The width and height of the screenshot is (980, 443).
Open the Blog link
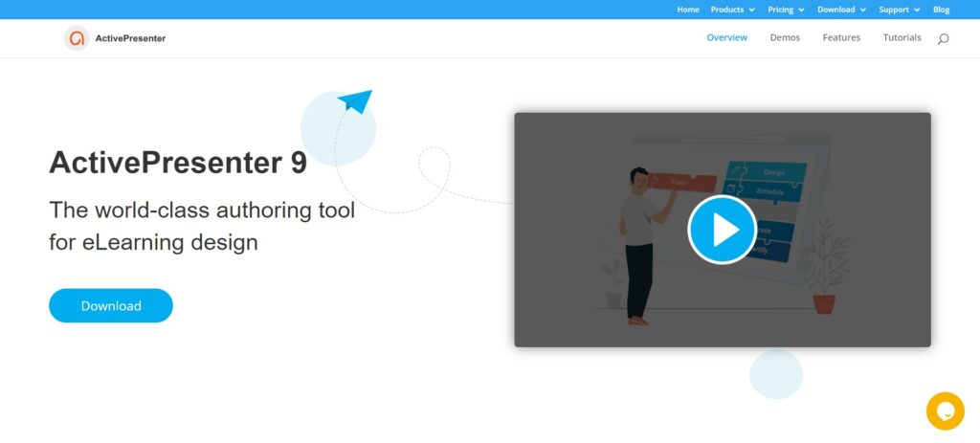942,10
